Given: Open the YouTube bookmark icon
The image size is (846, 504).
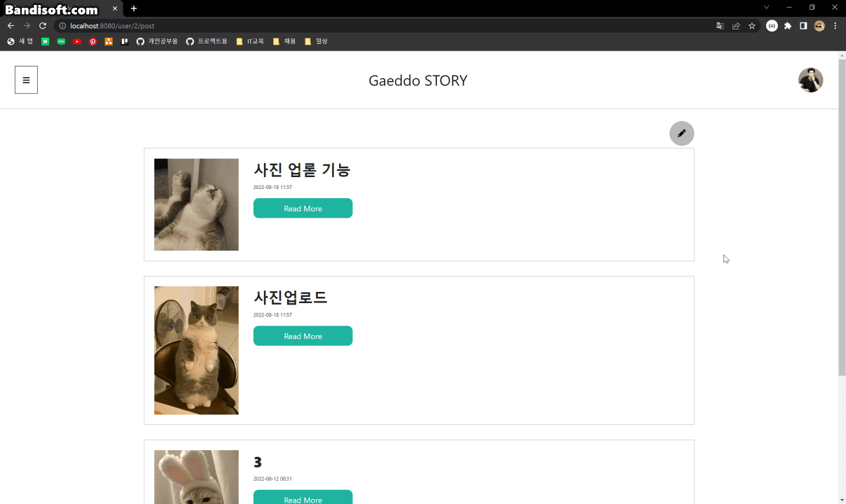Looking at the screenshot, I should pos(77,41).
